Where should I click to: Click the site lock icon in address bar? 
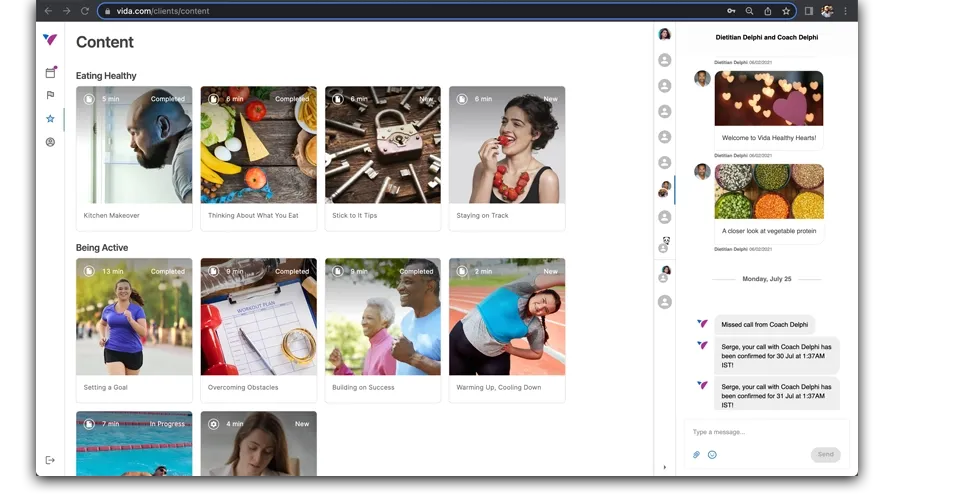pyautogui.click(x=107, y=11)
